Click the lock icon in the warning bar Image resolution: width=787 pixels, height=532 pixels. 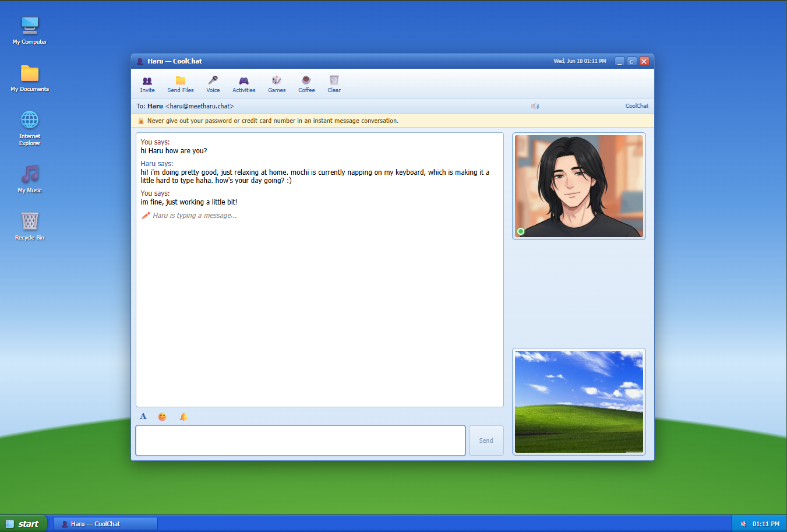point(141,121)
